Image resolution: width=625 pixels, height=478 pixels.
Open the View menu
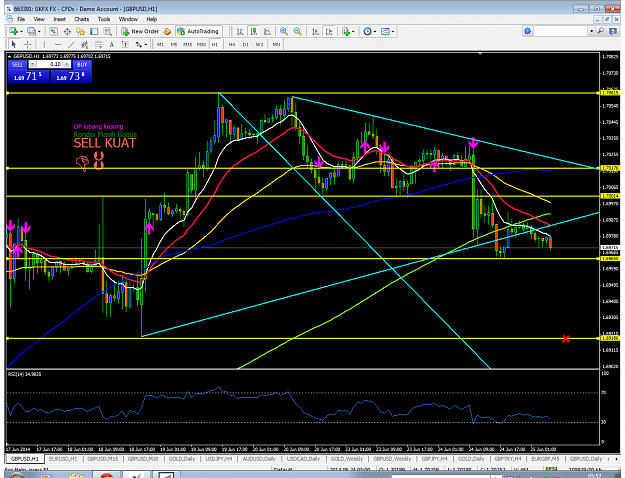[x=39, y=19]
